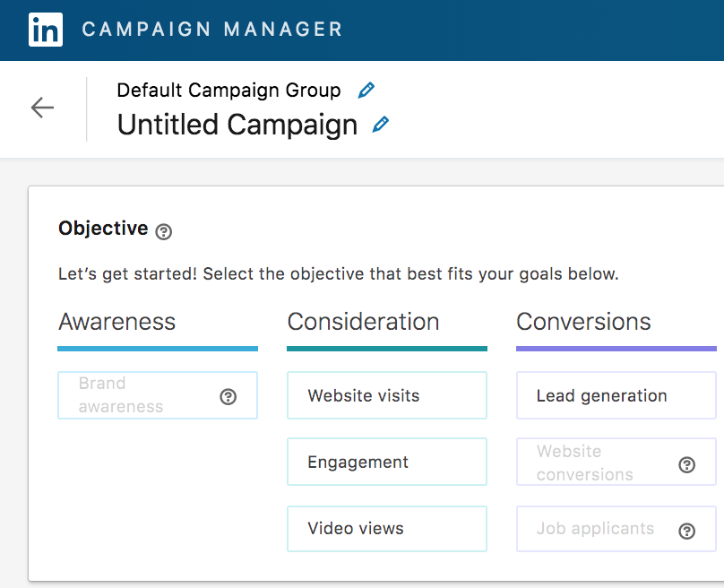Select the Website visits objective

386,396
